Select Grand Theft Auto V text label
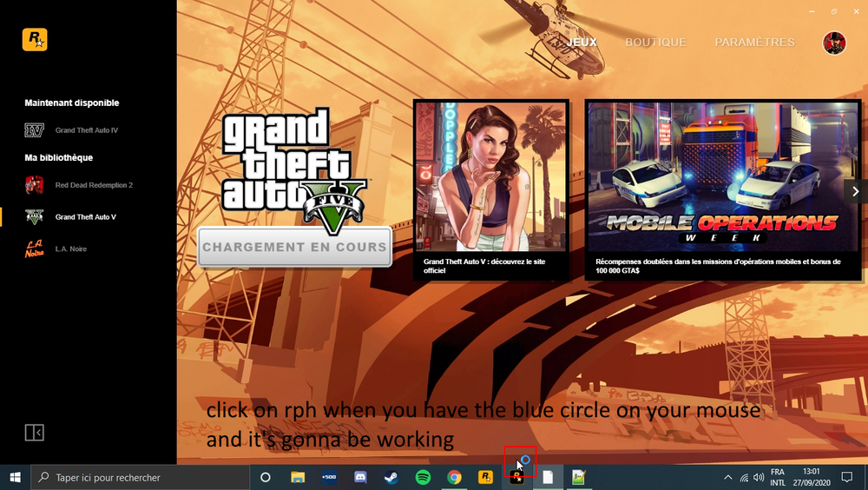 coord(86,217)
